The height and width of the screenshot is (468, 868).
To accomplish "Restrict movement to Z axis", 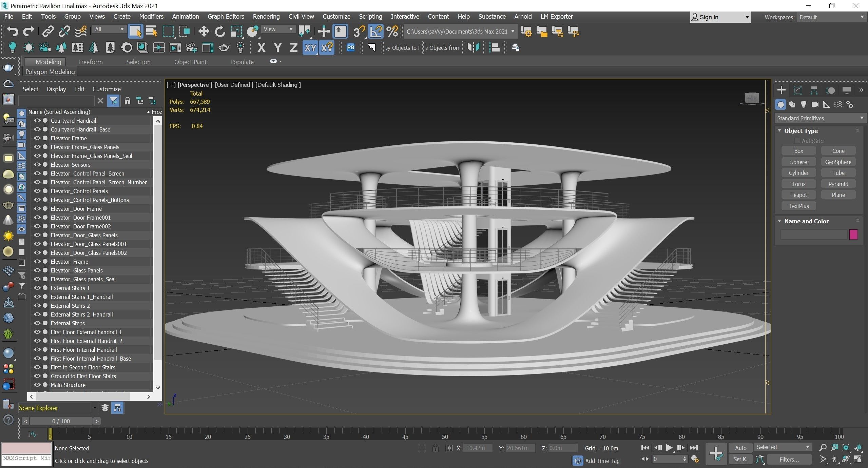I will [294, 48].
